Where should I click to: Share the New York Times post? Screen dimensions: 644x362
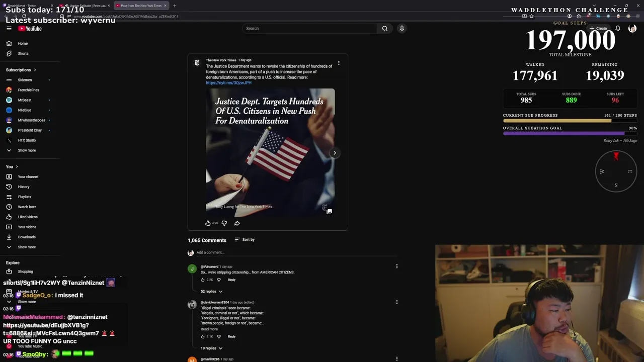(237, 223)
